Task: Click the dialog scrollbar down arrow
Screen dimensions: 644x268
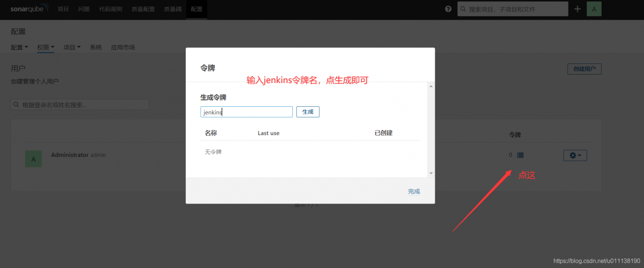Action: click(x=431, y=173)
